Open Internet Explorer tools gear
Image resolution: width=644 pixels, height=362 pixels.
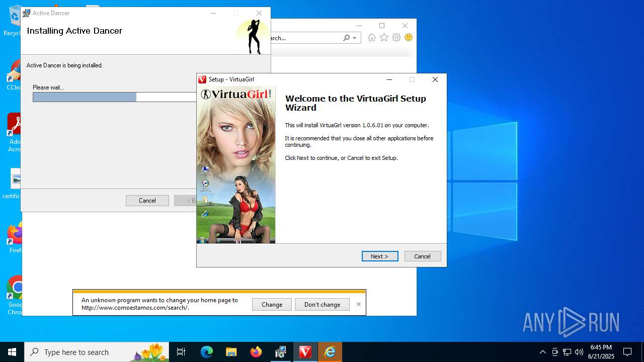[x=396, y=38]
